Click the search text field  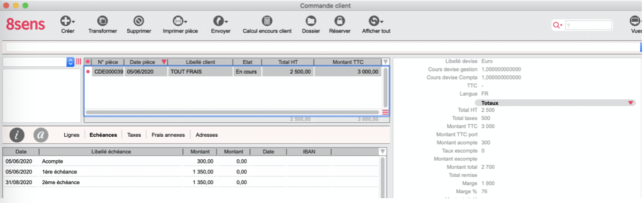(588, 25)
